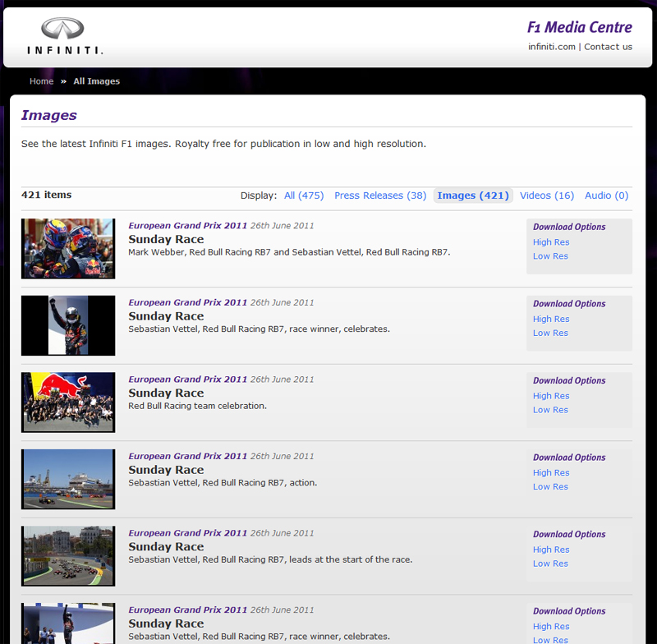Open the Mark Webber and Vettel thumbnail
This screenshot has width=657, height=644.
tap(68, 249)
